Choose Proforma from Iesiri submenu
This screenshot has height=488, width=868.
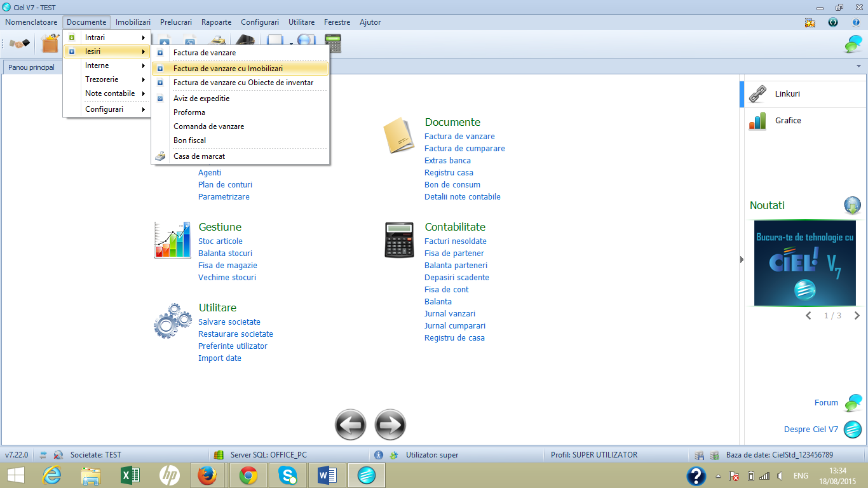[x=240, y=112]
